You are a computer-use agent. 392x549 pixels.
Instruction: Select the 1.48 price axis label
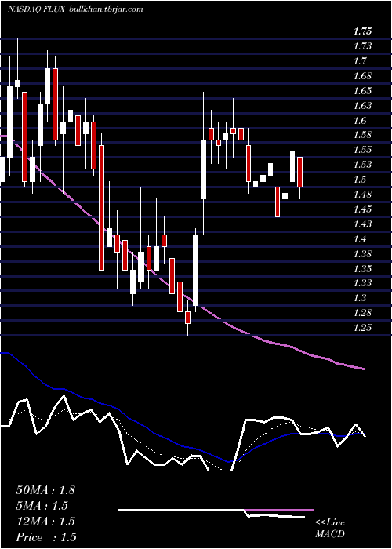pos(362,195)
